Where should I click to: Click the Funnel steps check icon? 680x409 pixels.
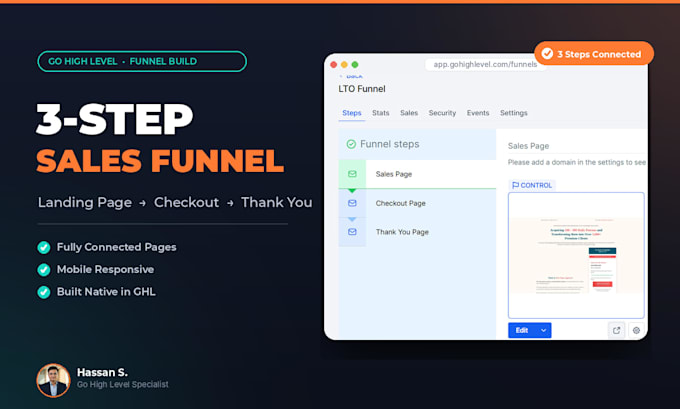point(351,144)
